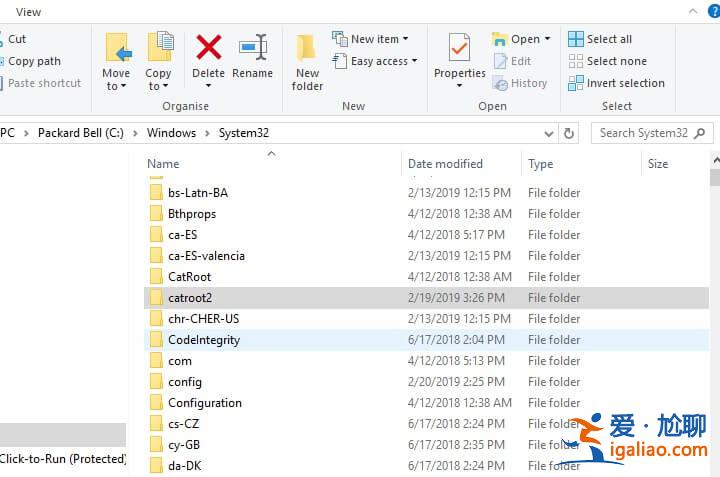720x477 pixels.
Task: Click Select none in ribbon
Action: 608,61
